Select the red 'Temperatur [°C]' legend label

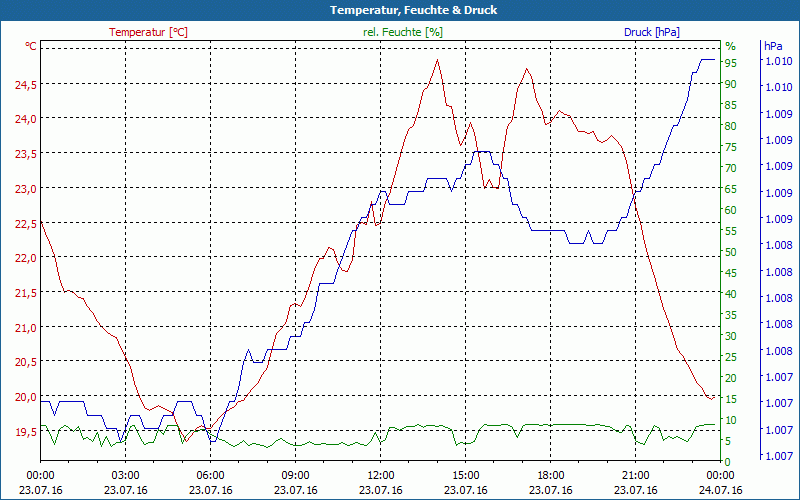148,32
